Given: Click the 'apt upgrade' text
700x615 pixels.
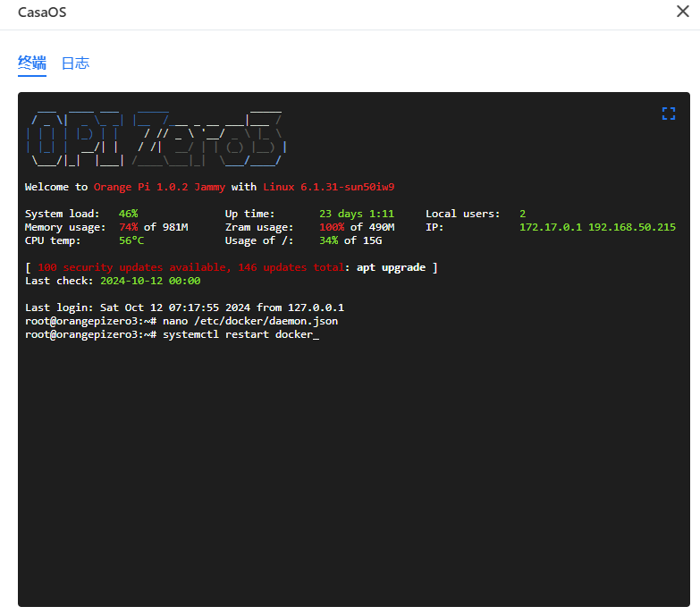Looking at the screenshot, I should 391,267.
